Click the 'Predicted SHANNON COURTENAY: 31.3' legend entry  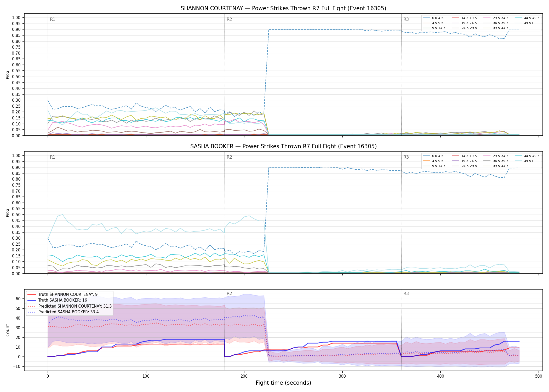[x=70, y=306]
